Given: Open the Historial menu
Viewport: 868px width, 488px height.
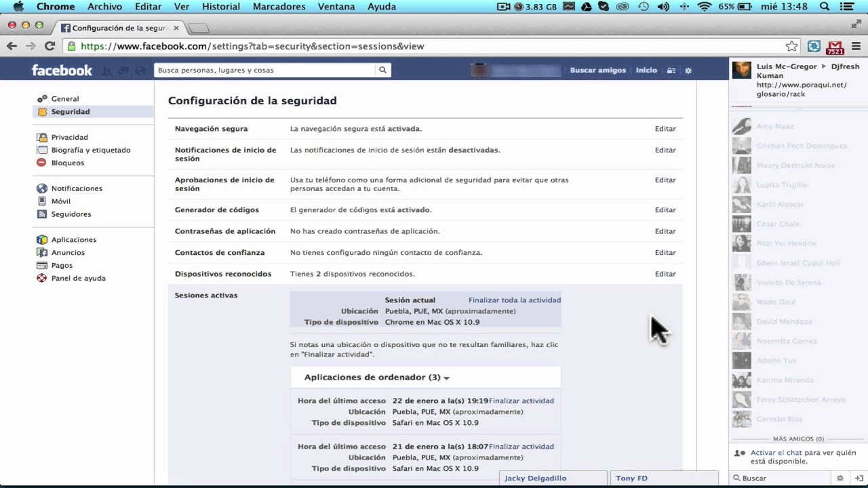Looking at the screenshot, I should (221, 7).
